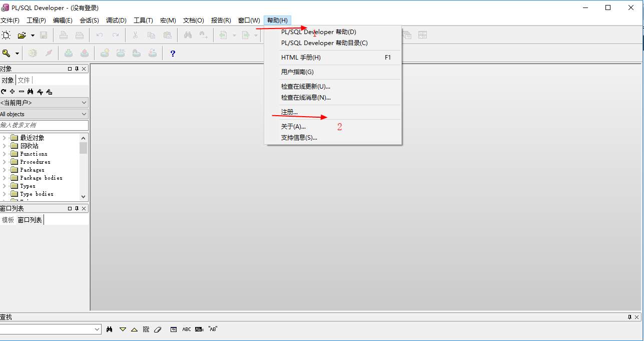The width and height of the screenshot is (644, 341).
Task: Click the New file toolbar icon
Action: (x=6, y=35)
